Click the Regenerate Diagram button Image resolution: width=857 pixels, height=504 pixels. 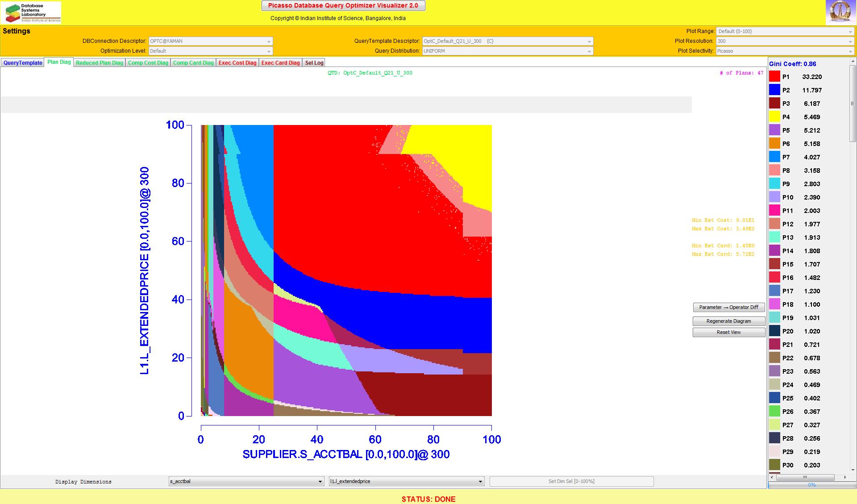click(x=728, y=321)
